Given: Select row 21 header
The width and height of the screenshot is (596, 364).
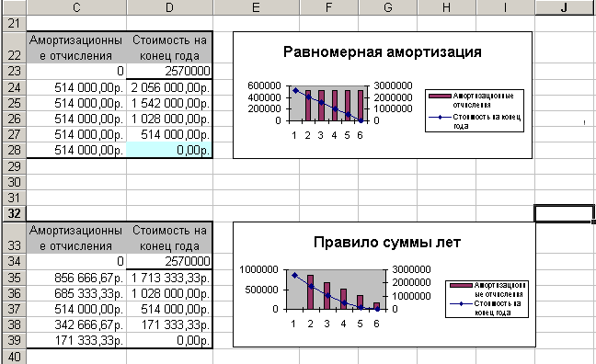Looking at the screenshot, I should click(14, 23).
